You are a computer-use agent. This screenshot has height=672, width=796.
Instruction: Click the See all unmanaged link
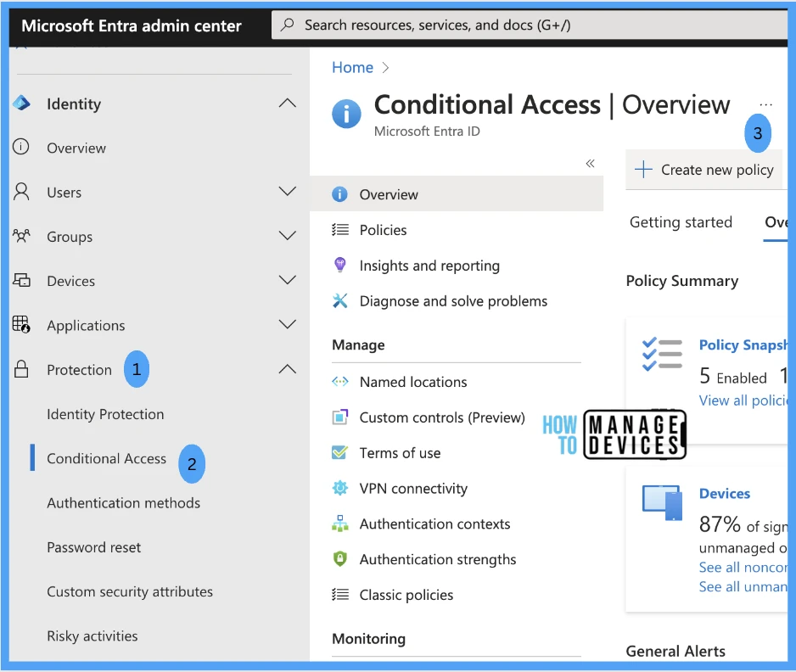(x=743, y=586)
